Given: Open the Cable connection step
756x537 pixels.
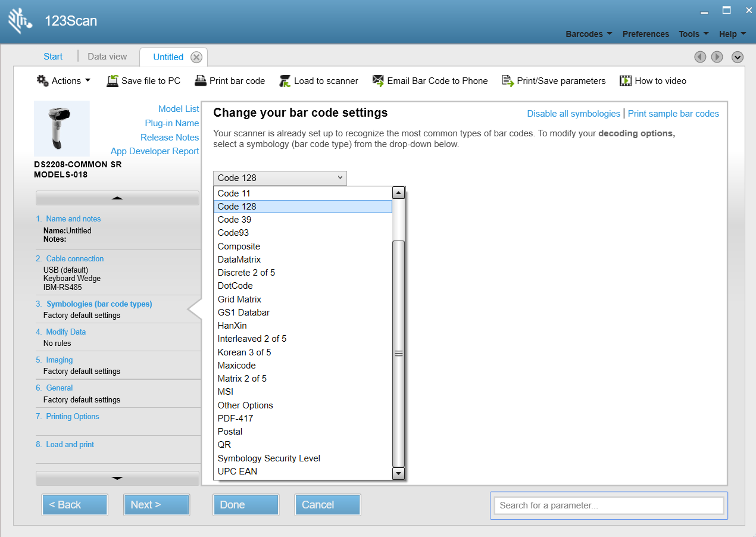Looking at the screenshot, I should tap(75, 258).
